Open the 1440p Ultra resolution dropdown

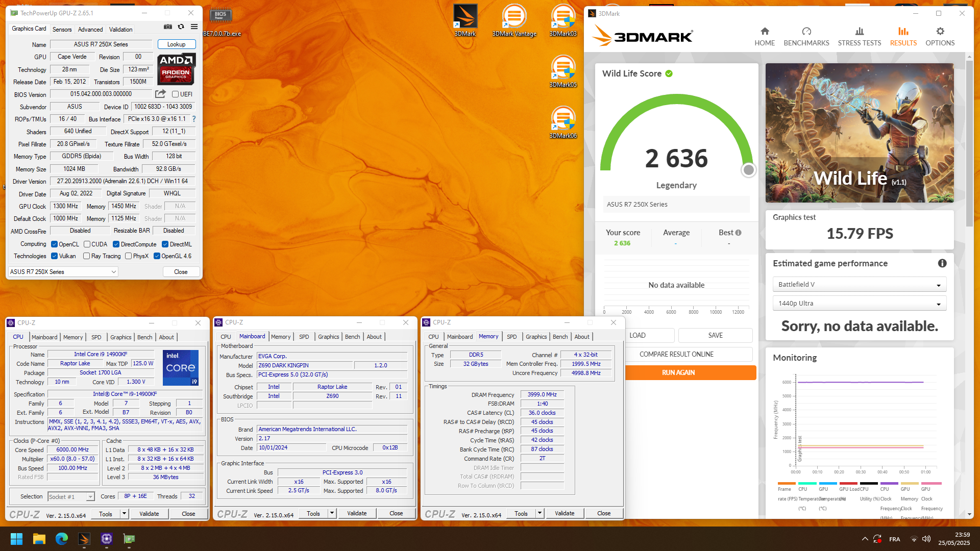pos(860,304)
